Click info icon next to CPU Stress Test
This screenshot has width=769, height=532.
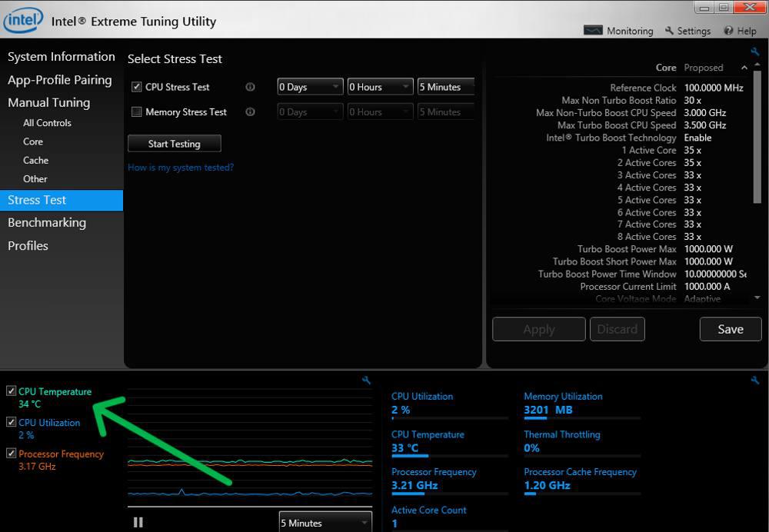(250, 87)
